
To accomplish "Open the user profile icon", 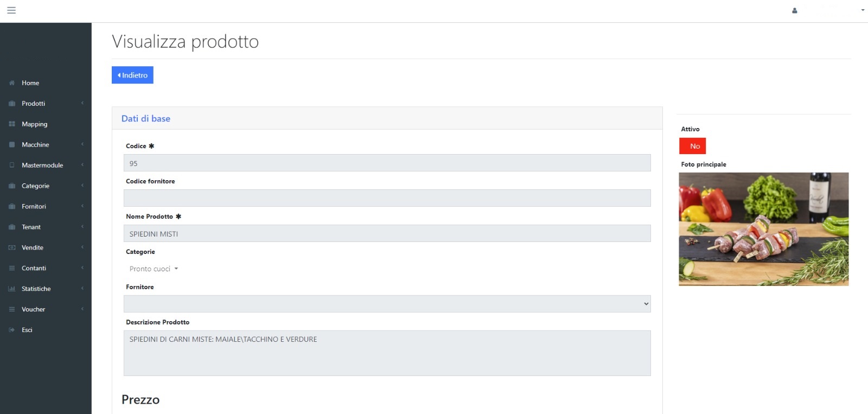I will click(x=795, y=10).
